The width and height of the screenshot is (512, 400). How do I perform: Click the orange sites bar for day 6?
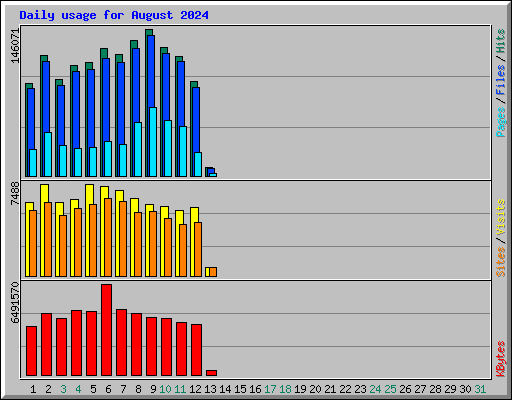(x=108, y=237)
